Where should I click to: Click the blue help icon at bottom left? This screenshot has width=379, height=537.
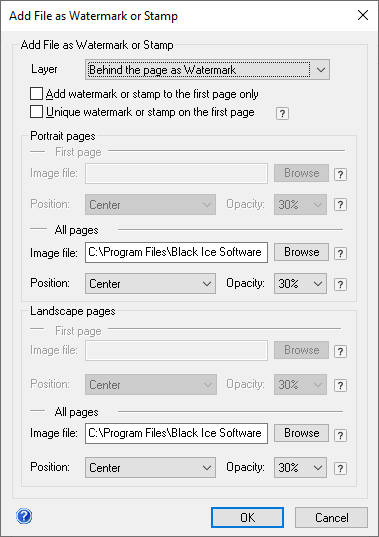24,516
